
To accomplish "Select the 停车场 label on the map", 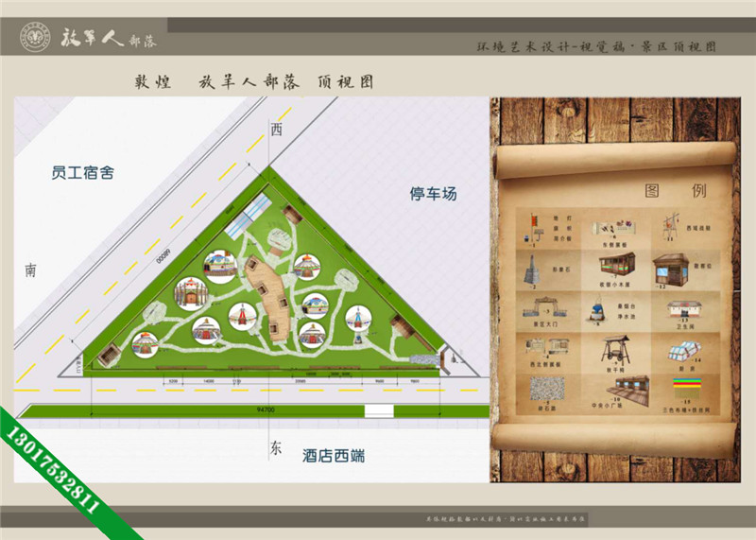I will (x=433, y=194).
